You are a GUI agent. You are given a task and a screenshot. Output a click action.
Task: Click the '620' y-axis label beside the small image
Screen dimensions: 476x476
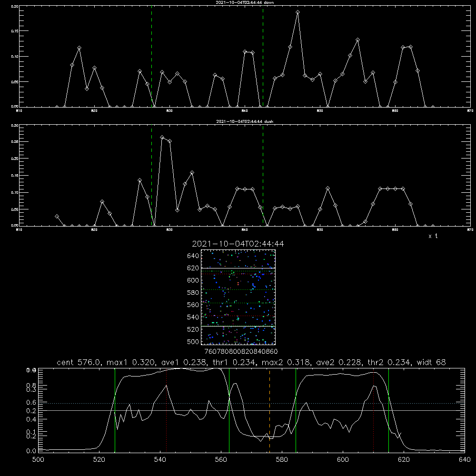point(193,268)
